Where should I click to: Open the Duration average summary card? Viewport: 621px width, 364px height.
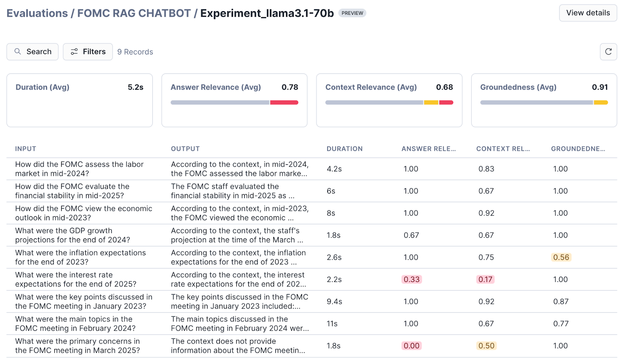[x=80, y=100]
